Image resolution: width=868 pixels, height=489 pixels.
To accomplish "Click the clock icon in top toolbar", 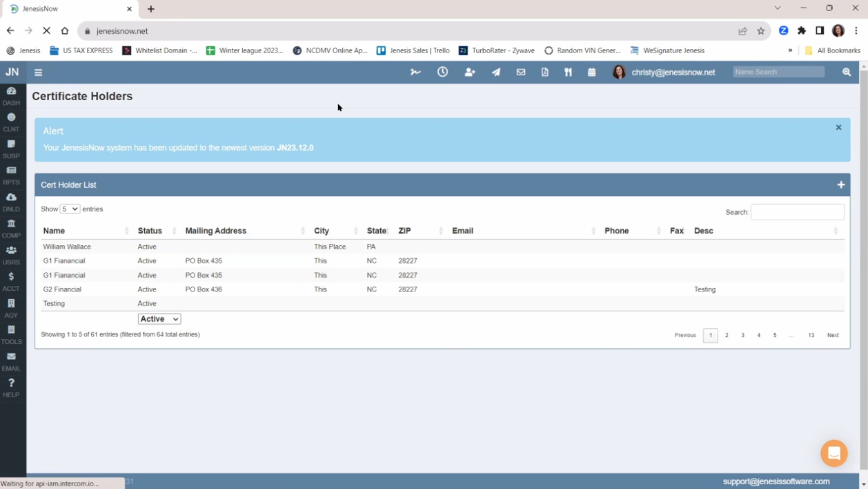I will pos(442,72).
